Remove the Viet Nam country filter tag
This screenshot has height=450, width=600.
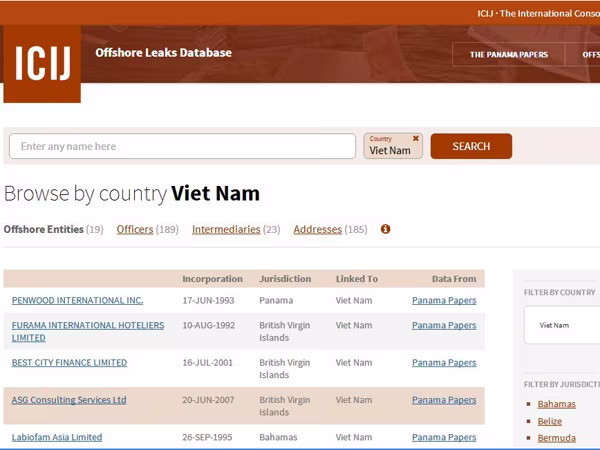416,139
